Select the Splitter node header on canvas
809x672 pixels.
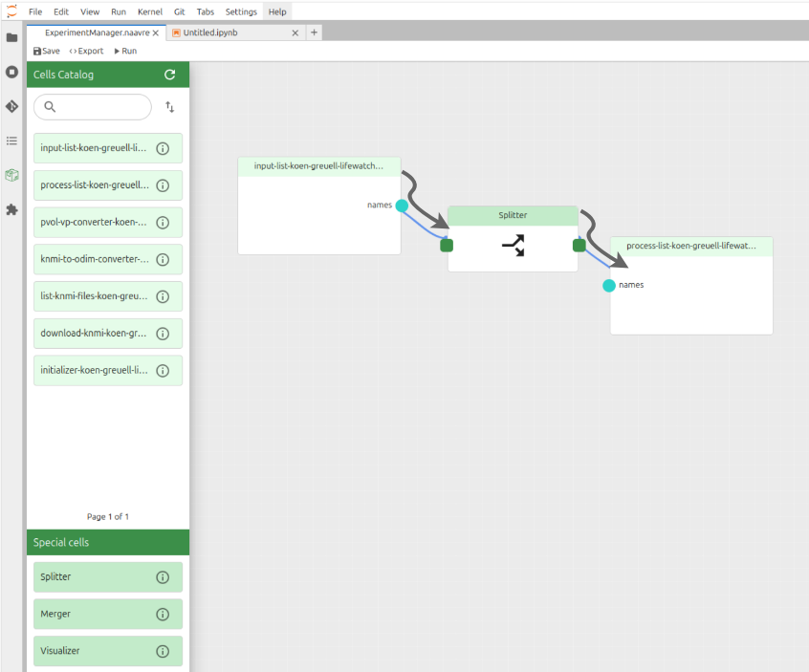pos(513,216)
